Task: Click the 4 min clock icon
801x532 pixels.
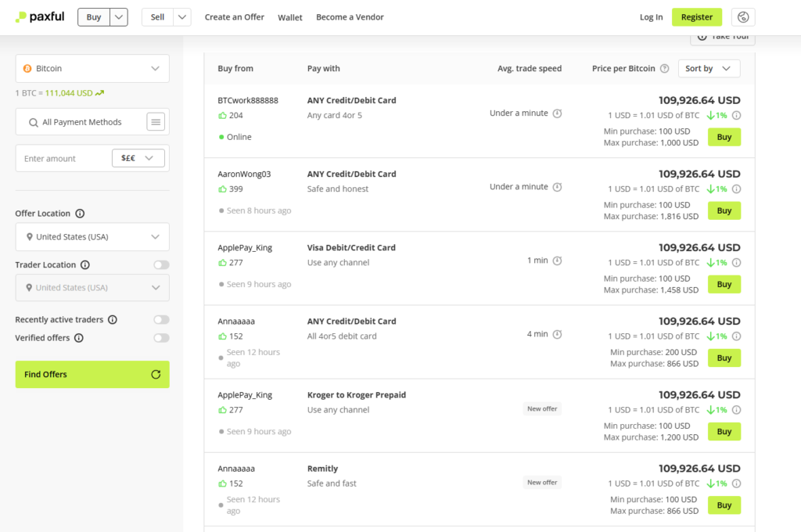Action: 557,334
